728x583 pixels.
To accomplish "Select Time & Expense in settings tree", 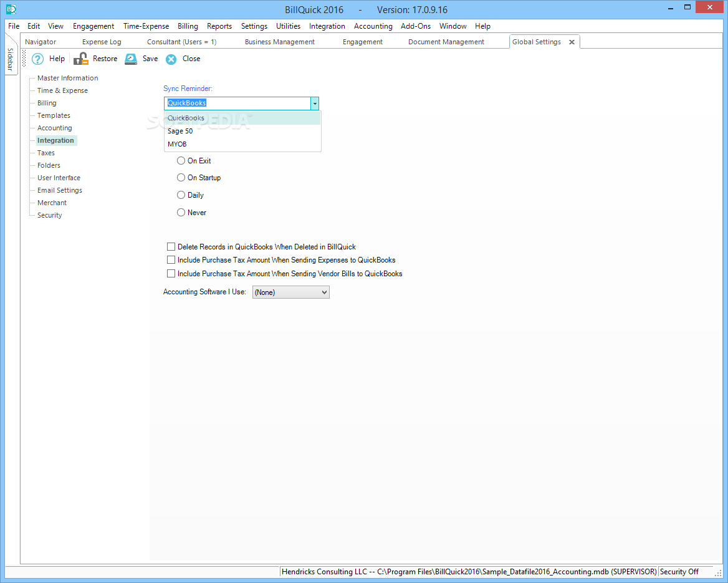I will point(63,90).
